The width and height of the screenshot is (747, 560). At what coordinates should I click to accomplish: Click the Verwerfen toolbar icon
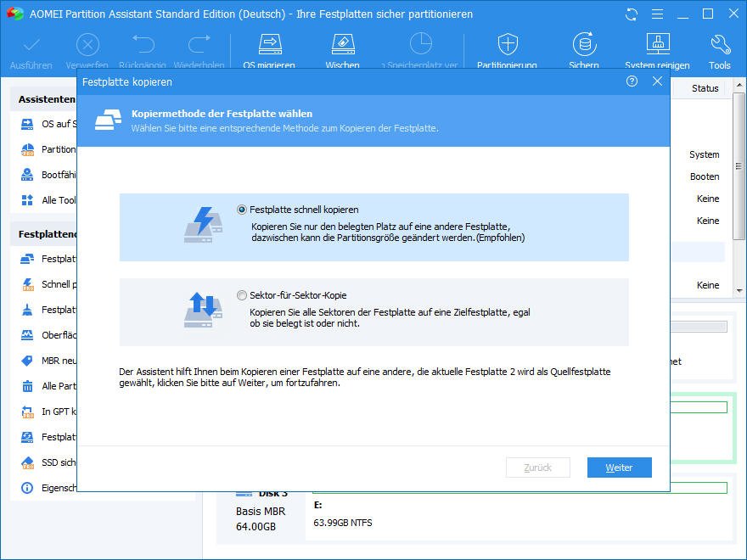[x=87, y=45]
